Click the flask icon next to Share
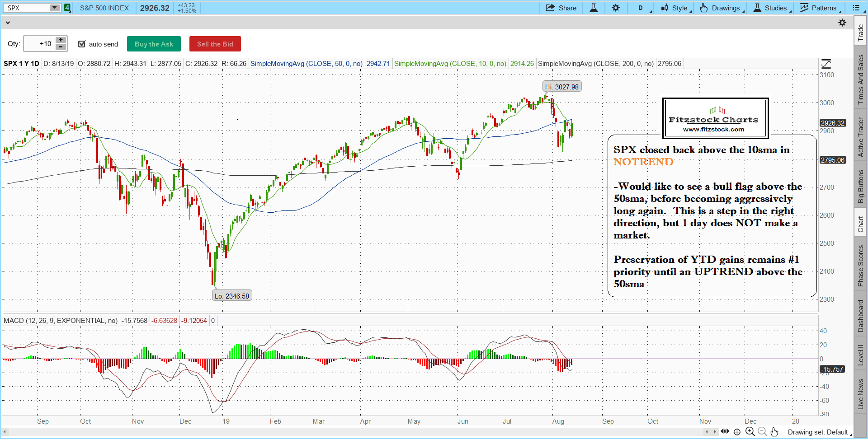Viewport: 868px width, 439px height. [x=594, y=8]
